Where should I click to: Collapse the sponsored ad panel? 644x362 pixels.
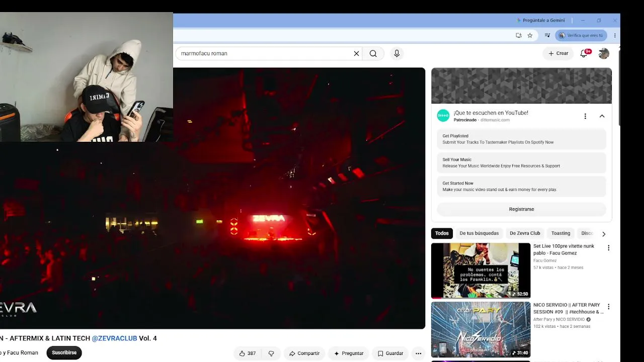pyautogui.click(x=602, y=116)
